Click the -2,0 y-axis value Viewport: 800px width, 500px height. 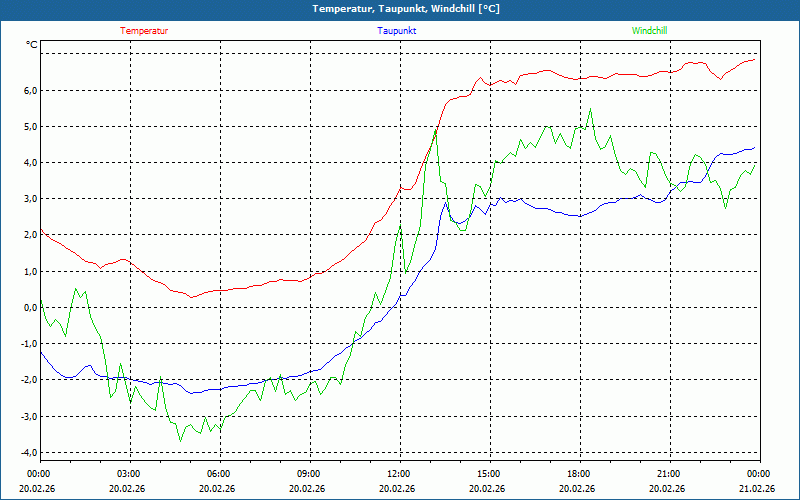(x=29, y=380)
